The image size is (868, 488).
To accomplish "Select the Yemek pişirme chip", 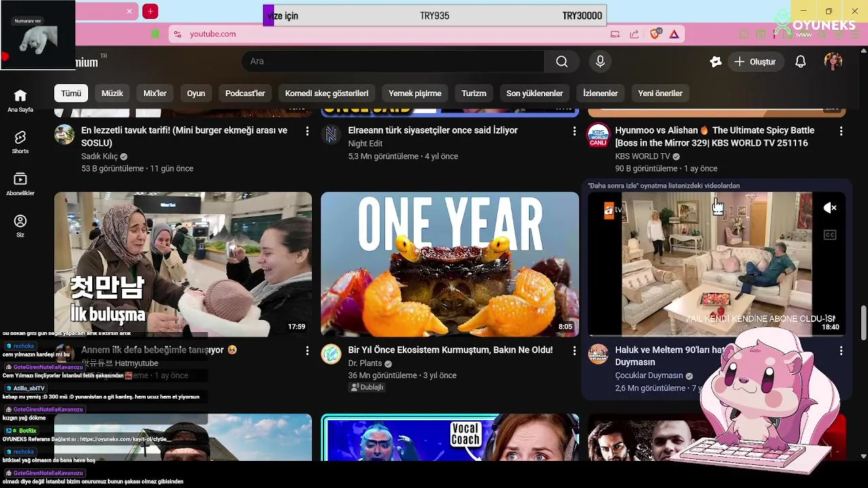I will (415, 94).
